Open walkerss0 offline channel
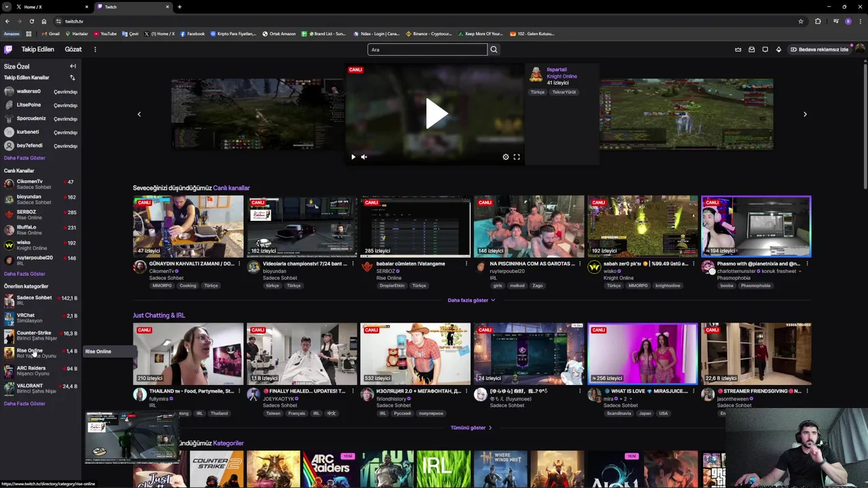The height and width of the screenshot is (488, 868). [x=41, y=91]
